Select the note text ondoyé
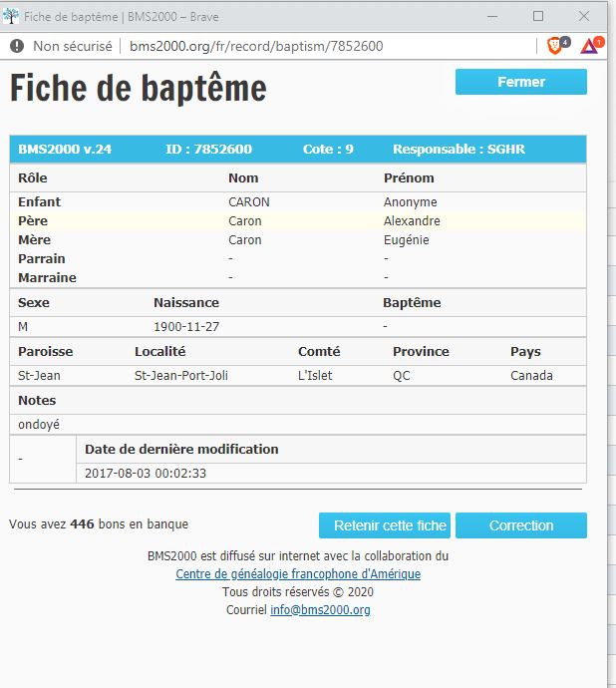Image resolution: width=616 pixels, height=688 pixels. pos(39,425)
